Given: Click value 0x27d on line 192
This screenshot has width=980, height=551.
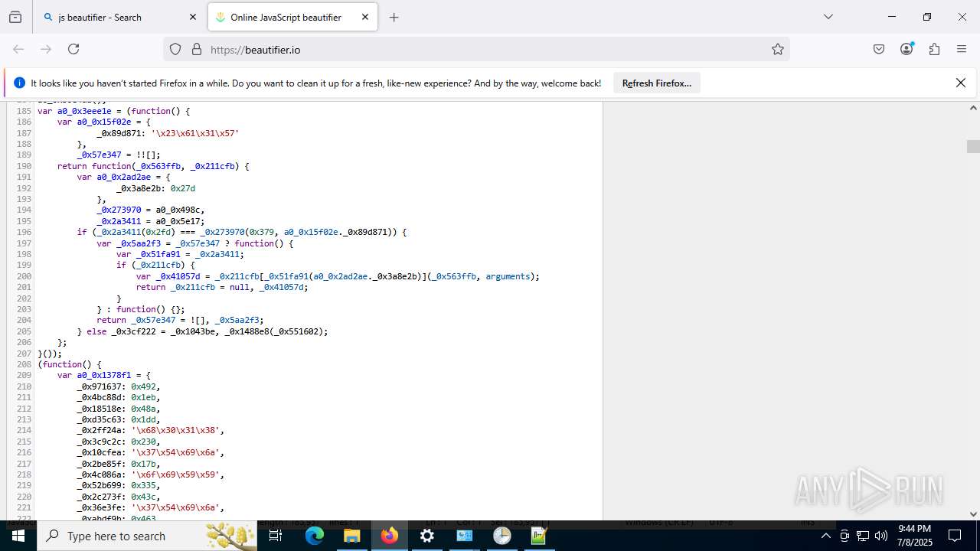Looking at the screenshot, I should [x=183, y=188].
